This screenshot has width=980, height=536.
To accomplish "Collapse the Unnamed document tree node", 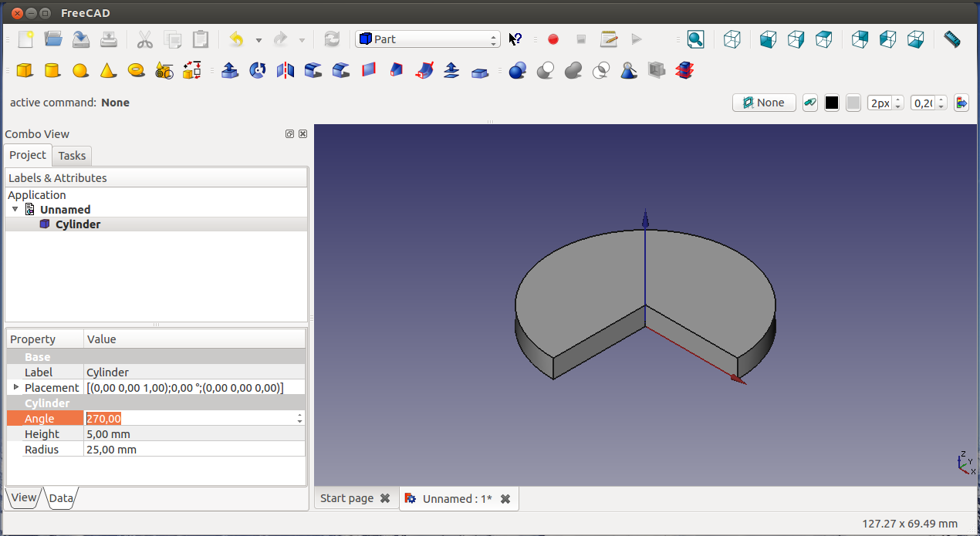I will [15, 209].
